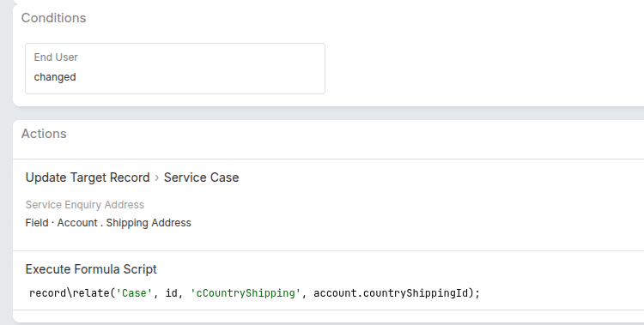Click the record\relate formula script code
Screen dimensions: 644x325
tap(254, 293)
